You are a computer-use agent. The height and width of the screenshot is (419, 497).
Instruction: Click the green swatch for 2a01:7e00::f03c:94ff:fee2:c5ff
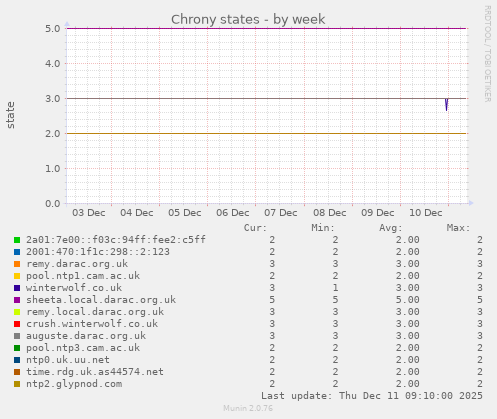(x=17, y=240)
